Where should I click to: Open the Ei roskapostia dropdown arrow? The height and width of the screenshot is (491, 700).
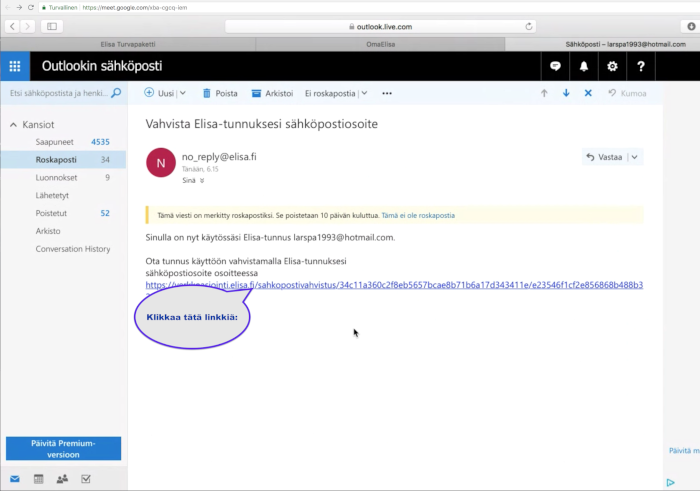pyautogui.click(x=363, y=93)
